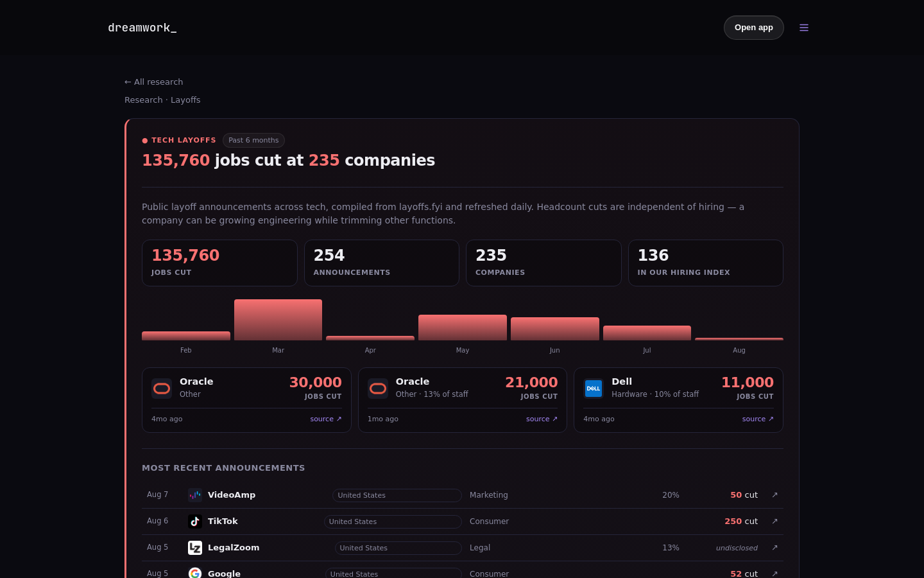The height and width of the screenshot is (578, 924).
Task: Click the 13% staff figure for LegalZoom
Action: pyautogui.click(x=671, y=548)
